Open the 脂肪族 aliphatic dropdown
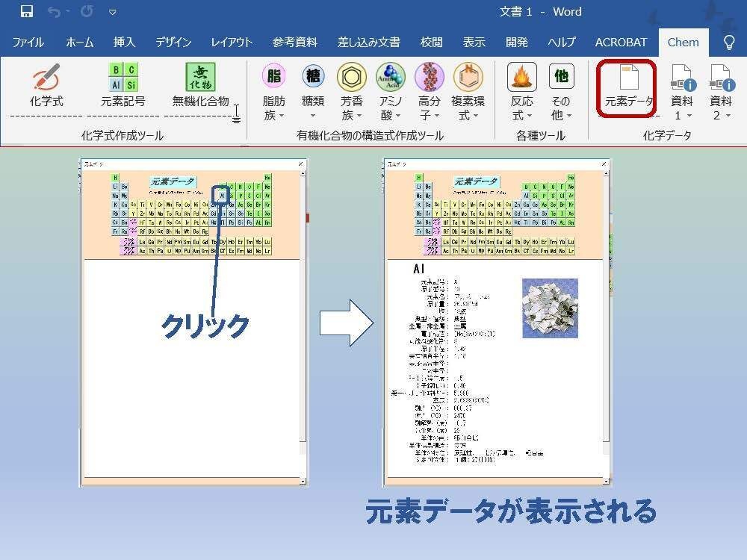 click(x=274, y=93)
